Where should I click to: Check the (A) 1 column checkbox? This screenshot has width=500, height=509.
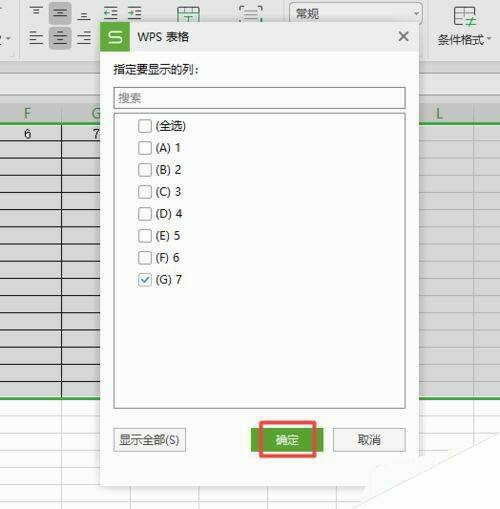click(x=145, y=148)
